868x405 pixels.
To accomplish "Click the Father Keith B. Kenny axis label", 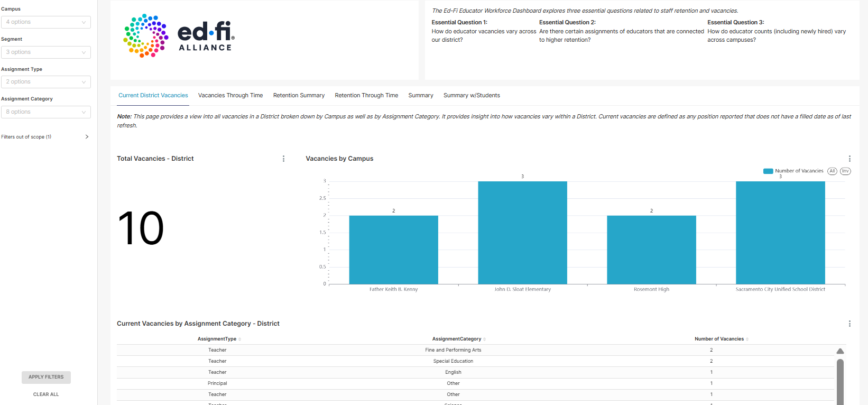I will (394, 289).
